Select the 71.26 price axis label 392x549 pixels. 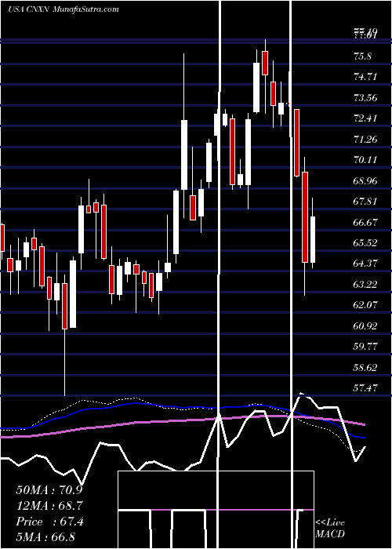(x=365, y=140)
